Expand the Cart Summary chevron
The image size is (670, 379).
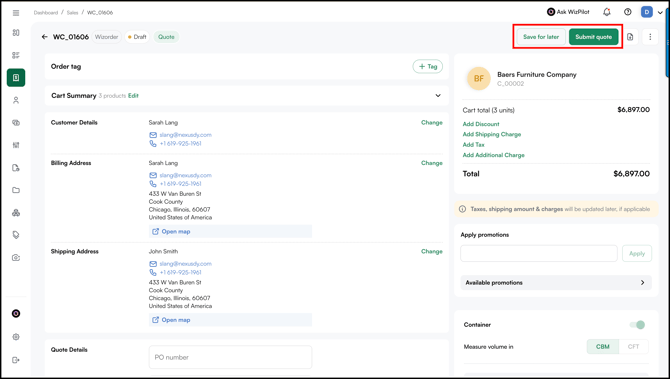click(x=438, y=96)
